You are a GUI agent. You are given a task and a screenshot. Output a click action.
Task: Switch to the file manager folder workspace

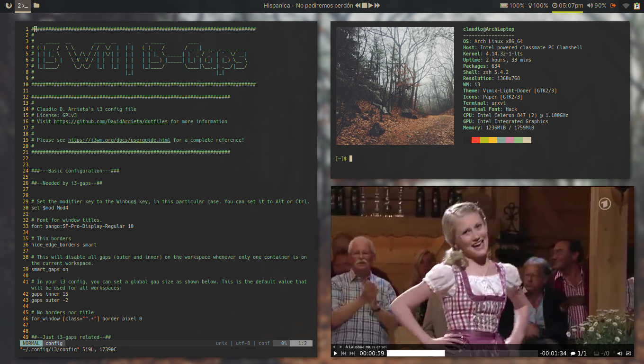(36, 5)
